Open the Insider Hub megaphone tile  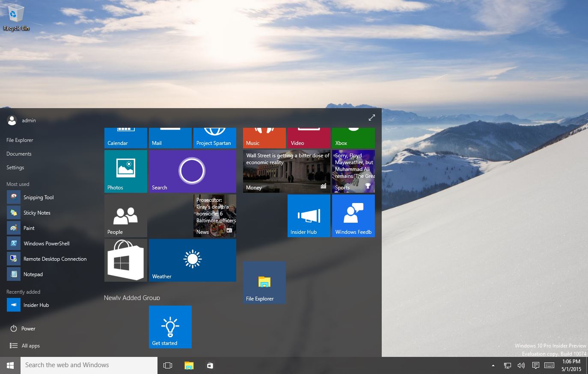pos(309,215)
